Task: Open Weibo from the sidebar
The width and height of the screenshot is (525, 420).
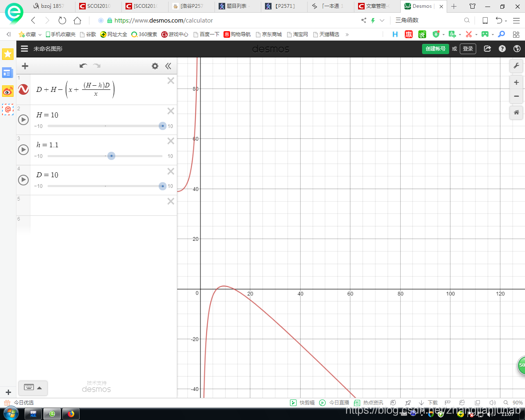Action: pyautogui.click(x=8, y=91)
